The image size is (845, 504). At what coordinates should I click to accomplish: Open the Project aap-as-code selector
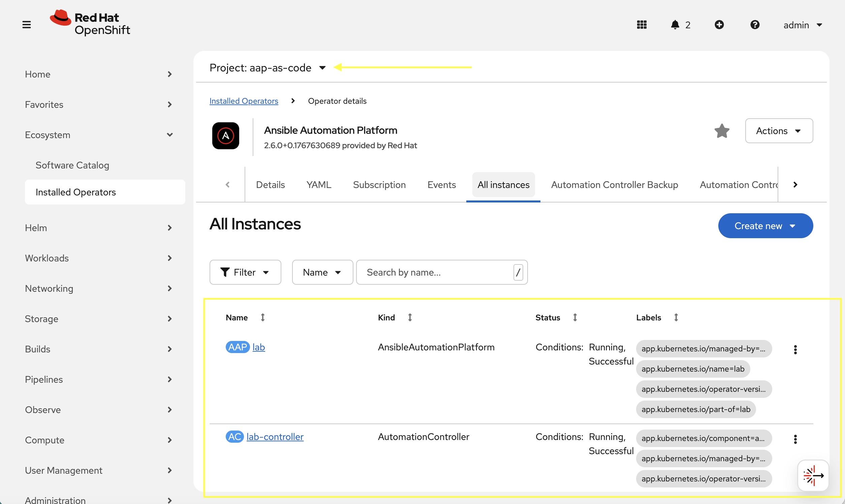[x=268, y=68]
